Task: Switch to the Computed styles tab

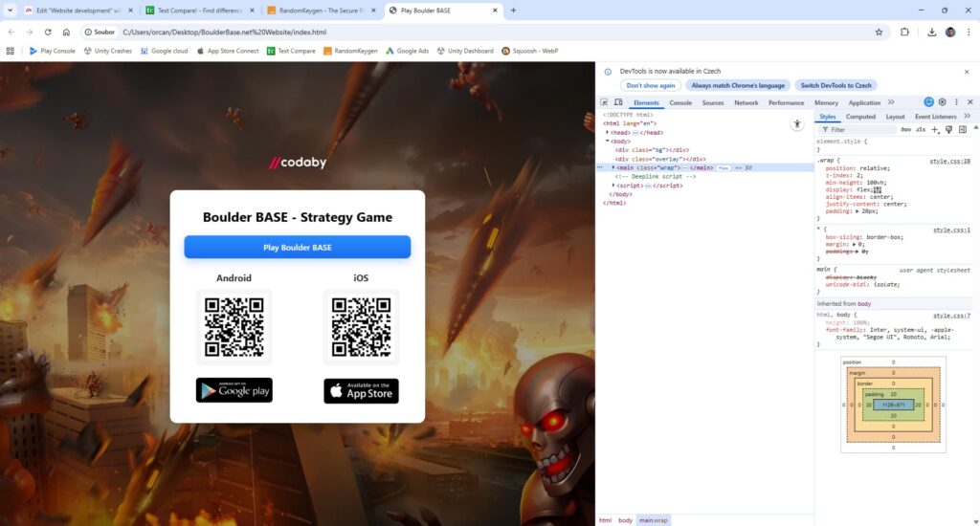Action: (x=860, y=116)
